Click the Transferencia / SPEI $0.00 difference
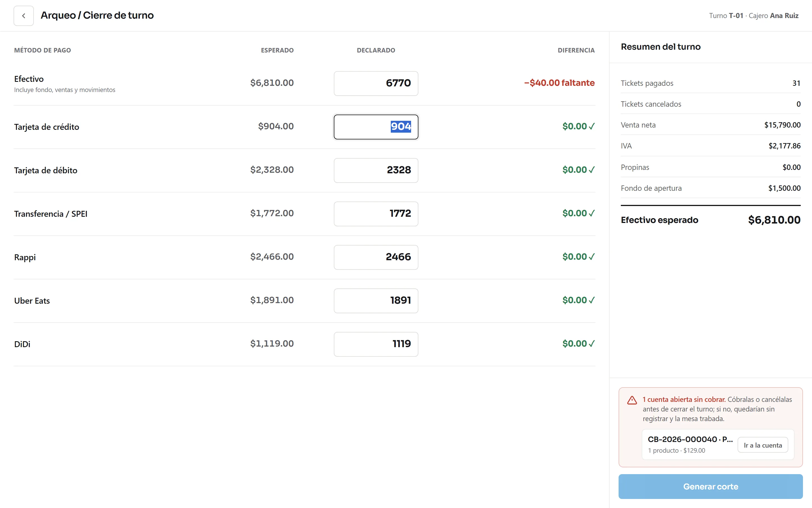812x508 pixels. 579,213
